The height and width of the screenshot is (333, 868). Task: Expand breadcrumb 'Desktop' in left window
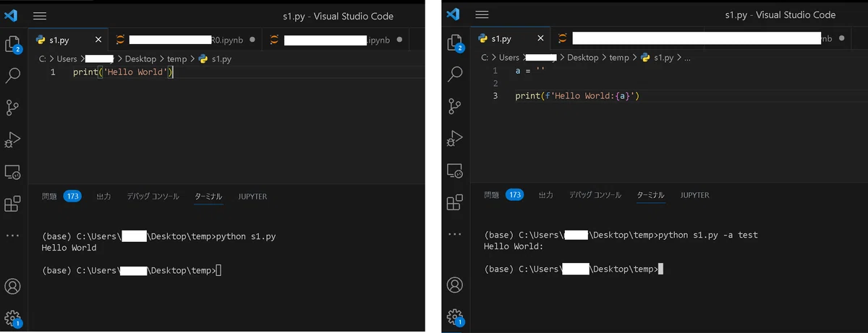click(x=140, y=59)
